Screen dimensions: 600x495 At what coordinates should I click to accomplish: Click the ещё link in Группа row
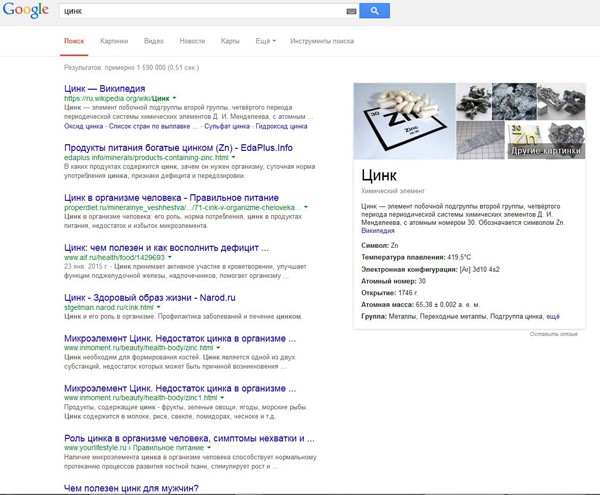click(553, 315)
